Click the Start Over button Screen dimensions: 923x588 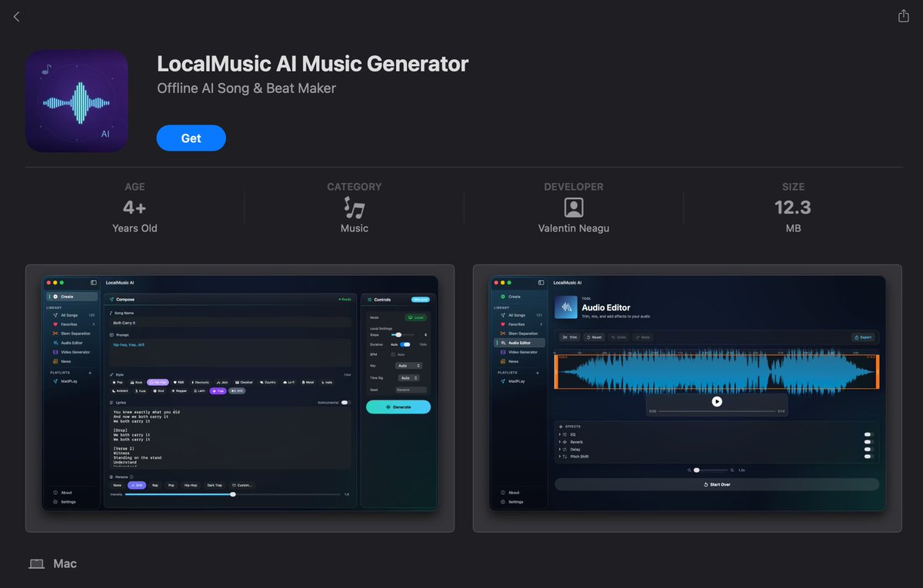[717, 485]
